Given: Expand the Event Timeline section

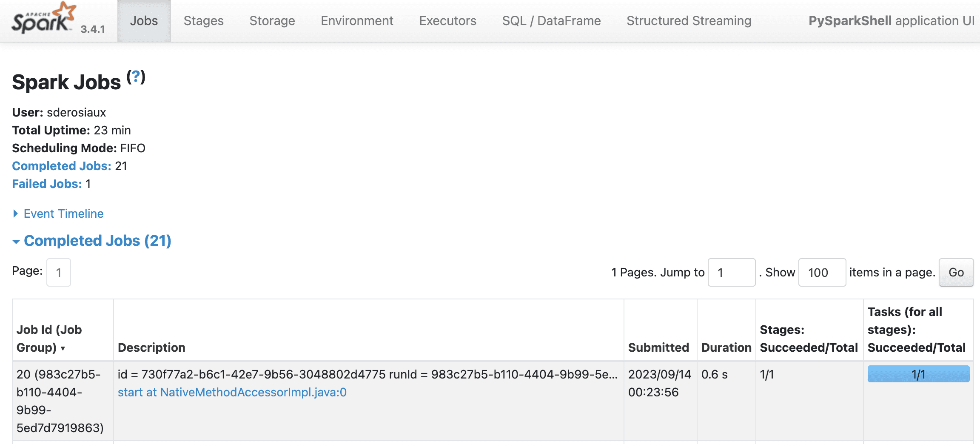Looking at the screenshot, I should 63,213.
